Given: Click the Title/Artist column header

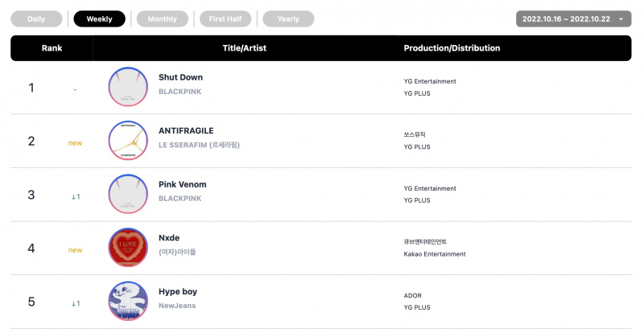Looking at the screenshot, I should [245, 48].
